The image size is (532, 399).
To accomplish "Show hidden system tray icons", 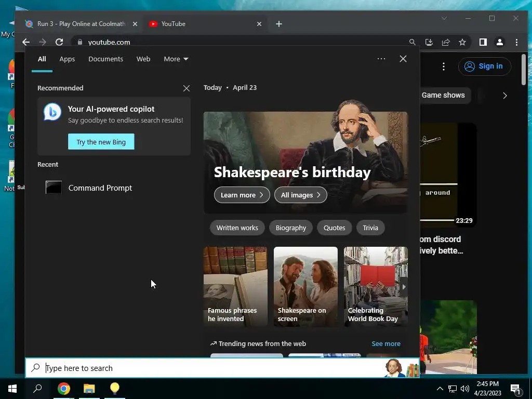I will tap(440, 389).
